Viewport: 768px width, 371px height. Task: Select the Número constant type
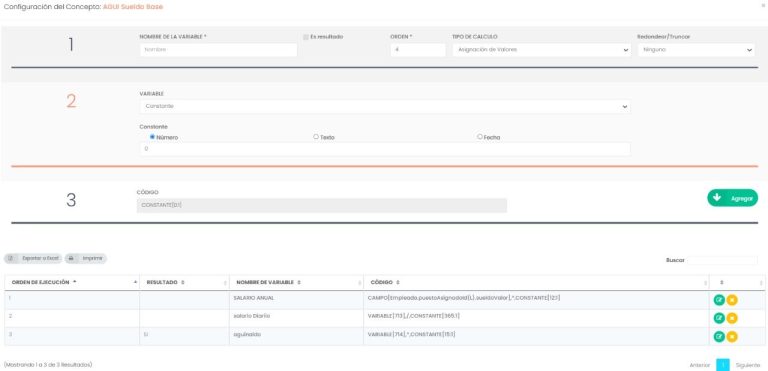click(x=152, y=137)
